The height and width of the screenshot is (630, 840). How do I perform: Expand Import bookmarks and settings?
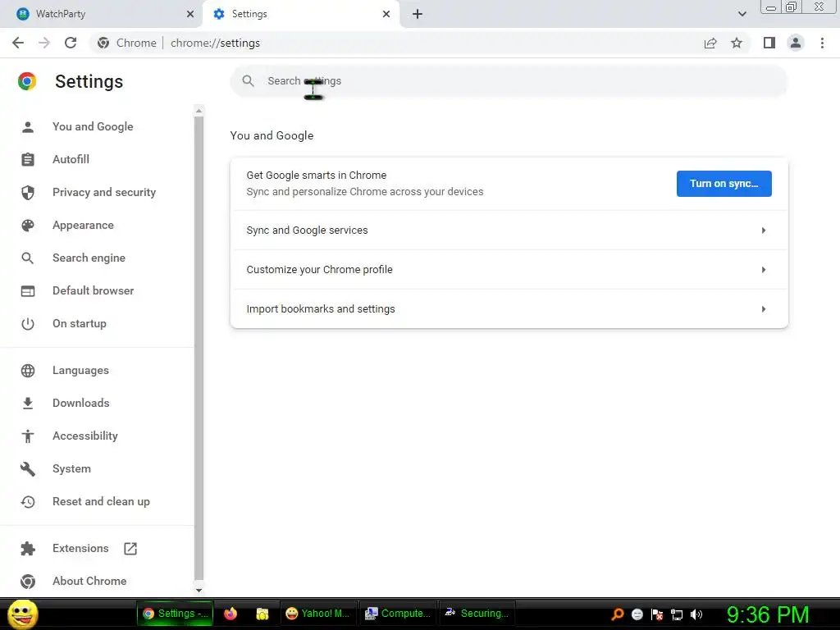[x=509, y=309]
